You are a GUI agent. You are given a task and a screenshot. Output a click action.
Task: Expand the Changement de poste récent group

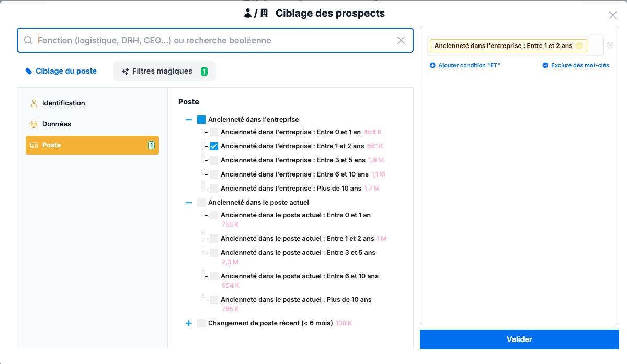pyautogui.click(x=188, y=323)
